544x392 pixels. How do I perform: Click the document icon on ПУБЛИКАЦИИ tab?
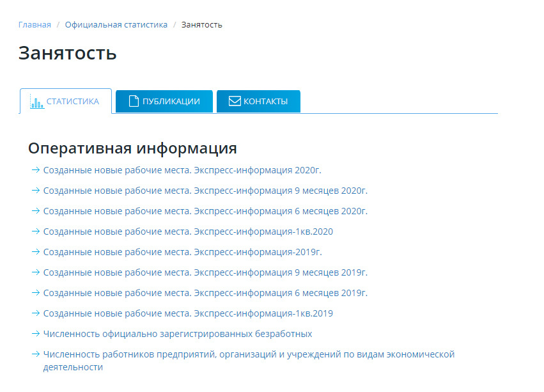(132, 100)
